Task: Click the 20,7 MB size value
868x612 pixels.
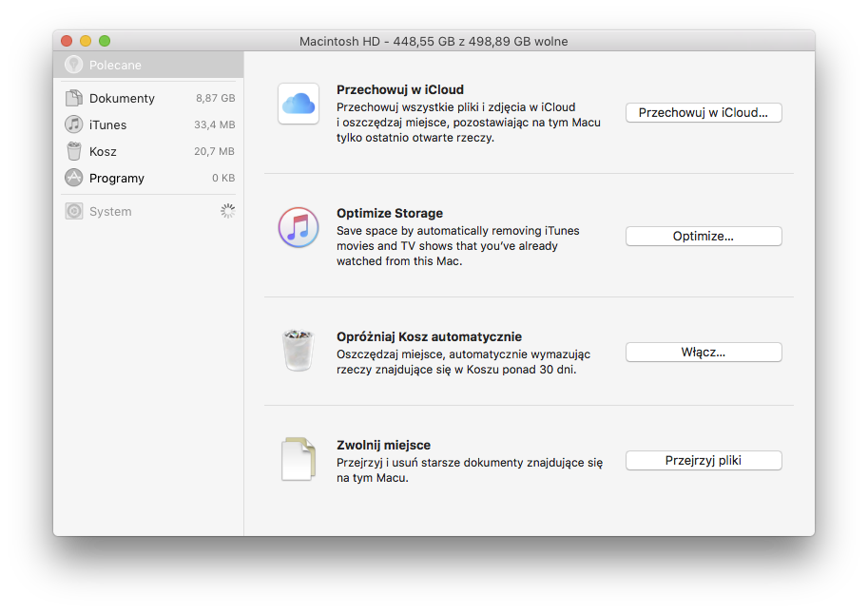Action: coord(214,151)
